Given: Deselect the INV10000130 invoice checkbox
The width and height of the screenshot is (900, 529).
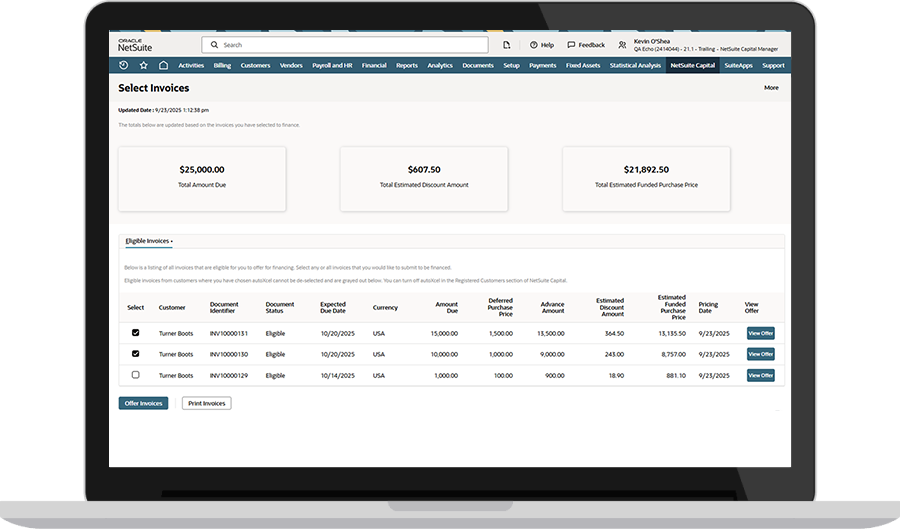Looking at the screenshot, I should pos(136,354).
